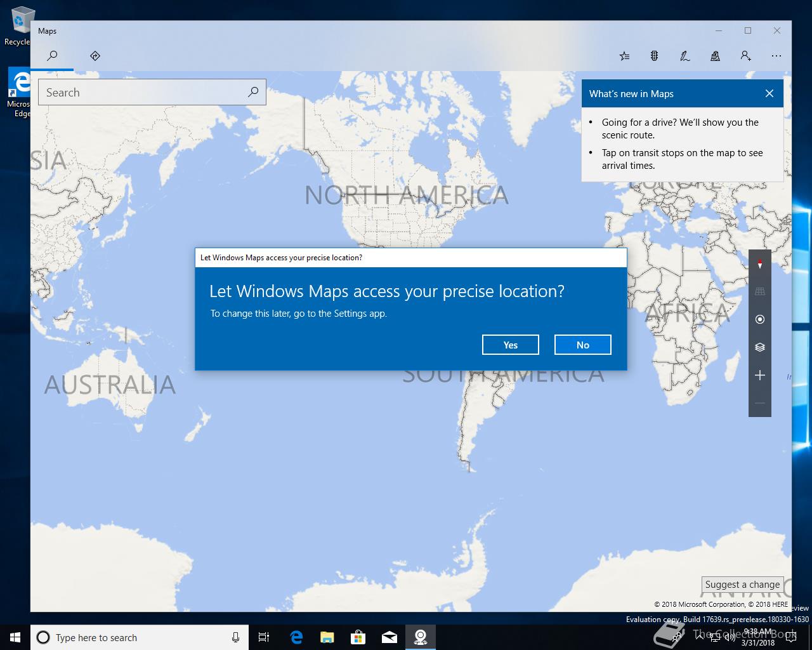Click Suggest a change button
The image size is (812, 650).
click(x=742, y=585)
